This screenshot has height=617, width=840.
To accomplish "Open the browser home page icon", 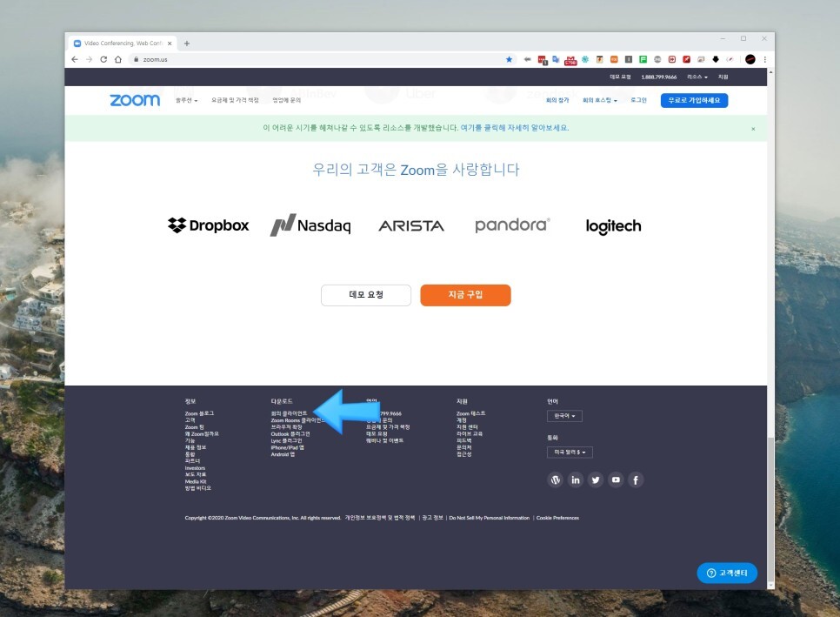I will [118, 59].
